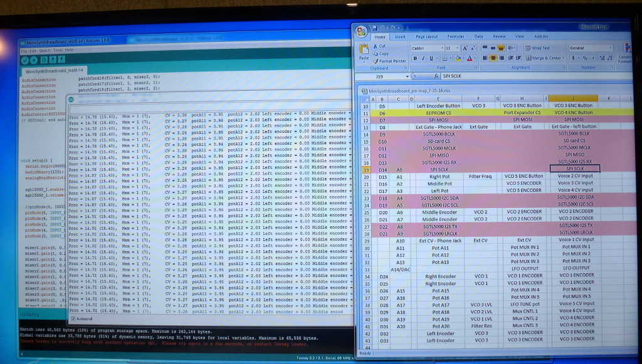Click the Percent Style icon

tap(585, 58)
